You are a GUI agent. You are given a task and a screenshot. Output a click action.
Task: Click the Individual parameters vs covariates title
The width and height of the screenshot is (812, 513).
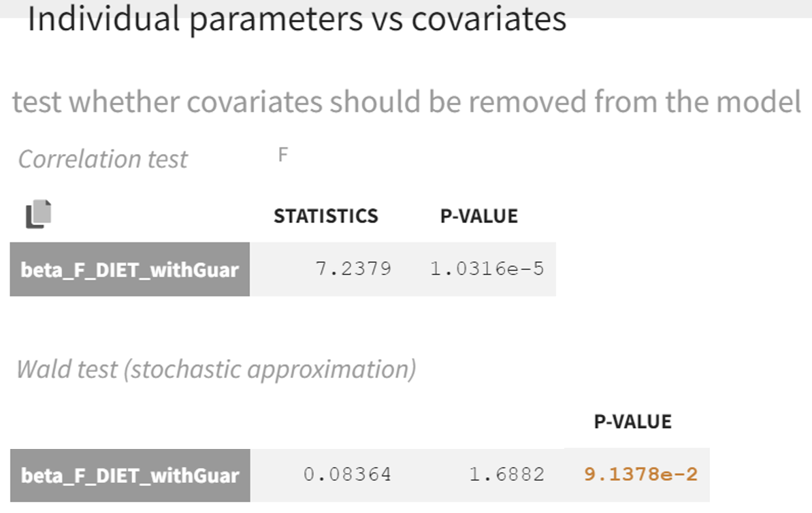(296, 19)
